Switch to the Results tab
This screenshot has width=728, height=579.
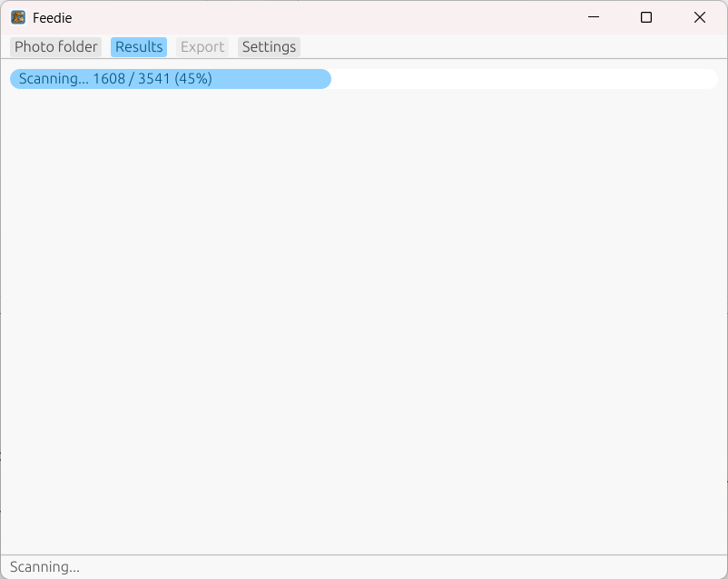139,47
